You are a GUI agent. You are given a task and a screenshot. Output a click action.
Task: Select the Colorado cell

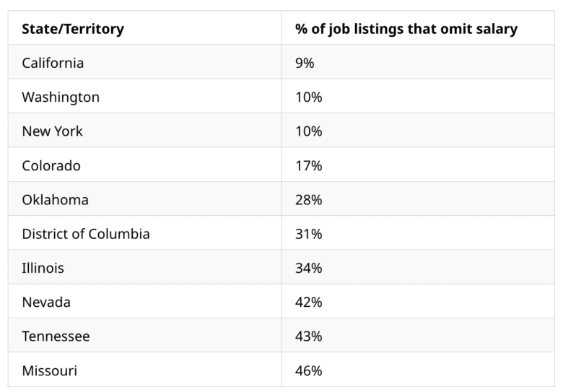click(51, 165)
